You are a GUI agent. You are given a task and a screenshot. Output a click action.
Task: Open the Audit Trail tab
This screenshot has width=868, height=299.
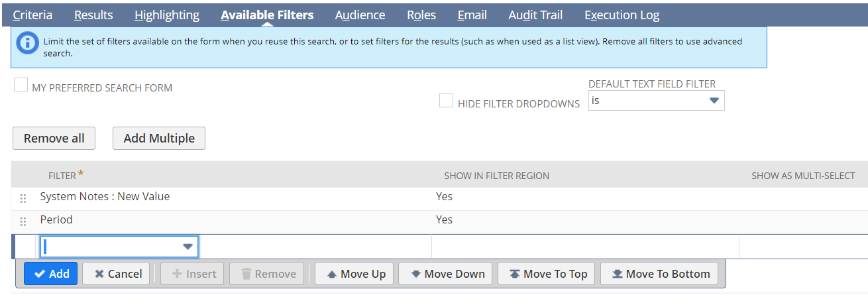[x=537, y=15]
